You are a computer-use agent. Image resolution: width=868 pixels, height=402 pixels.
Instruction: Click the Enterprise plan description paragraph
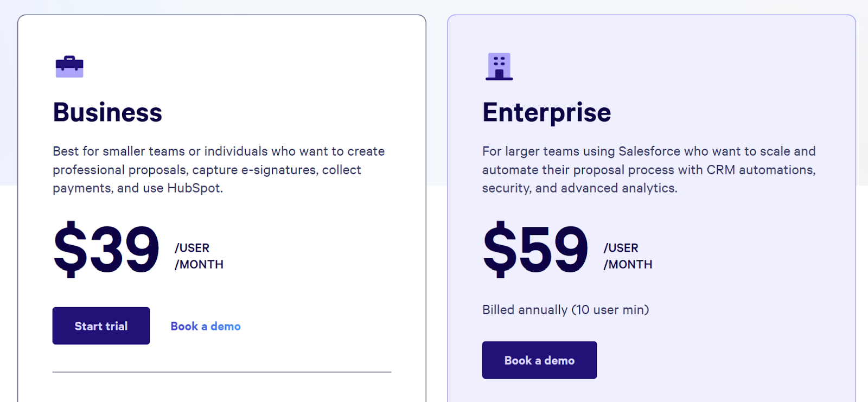(648, 169)
